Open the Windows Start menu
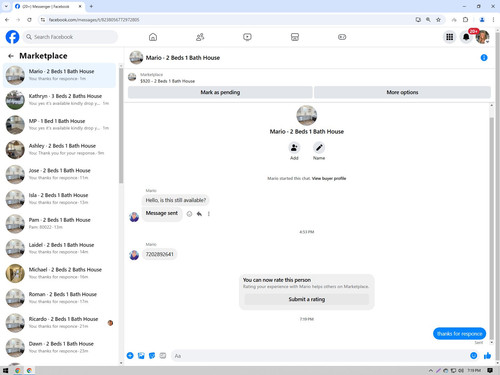The image size is (500, 375). coord(5,370)
